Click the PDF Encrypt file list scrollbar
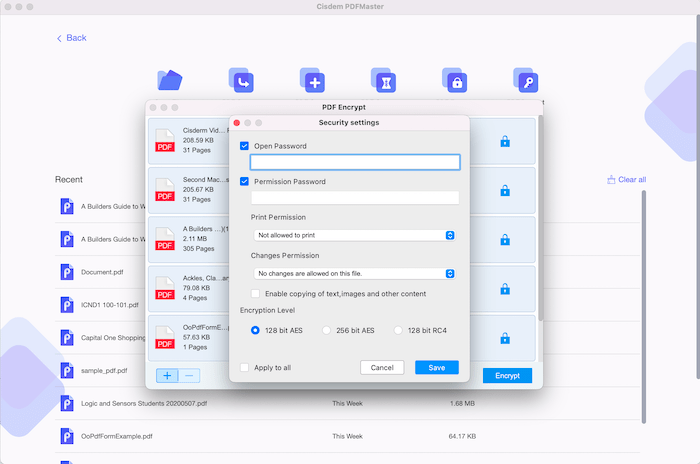The height and width of the screenshot is (464, 700). (541, 218)
